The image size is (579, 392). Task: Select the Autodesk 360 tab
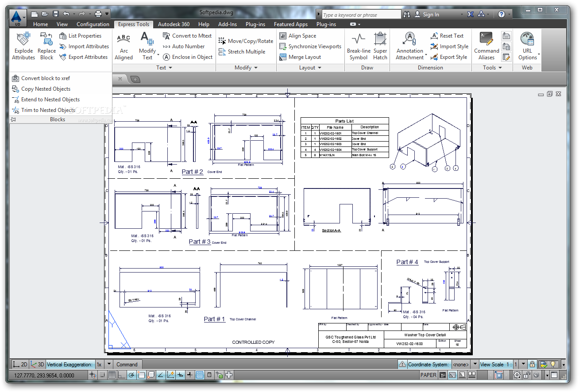coord(174,24)
